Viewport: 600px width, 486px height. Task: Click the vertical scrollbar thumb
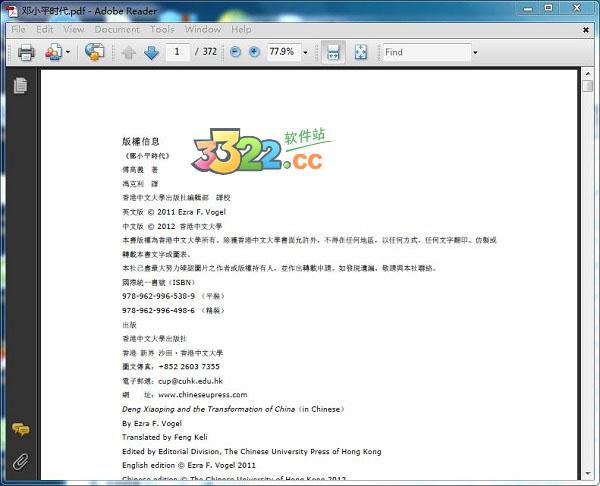click(x=587, y=86)
